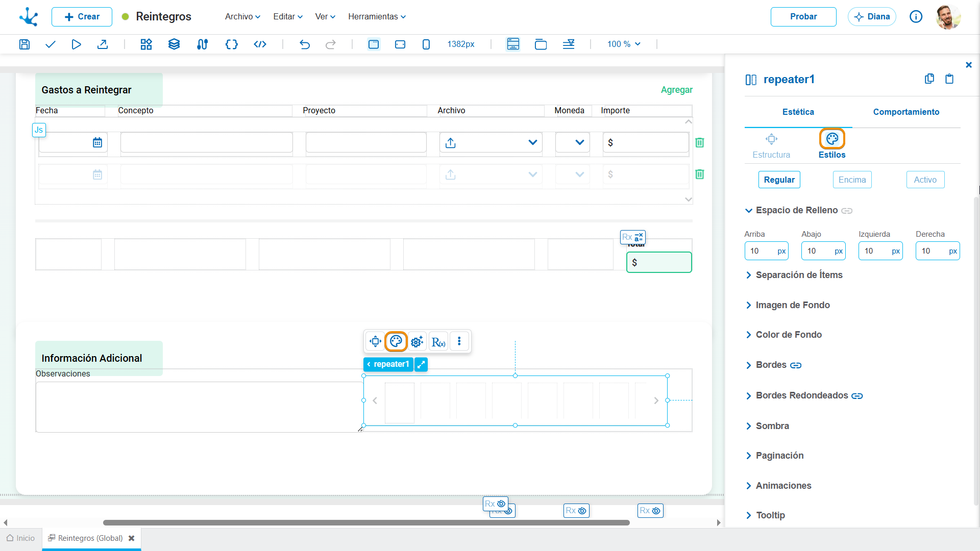Switch to the Comportamiento tab
The height and width of the screenshot is (551, 980).
pos(906,112)
